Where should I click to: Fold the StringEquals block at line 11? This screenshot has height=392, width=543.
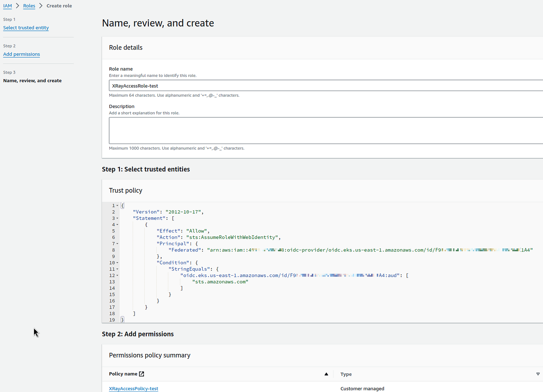(117, 269)
